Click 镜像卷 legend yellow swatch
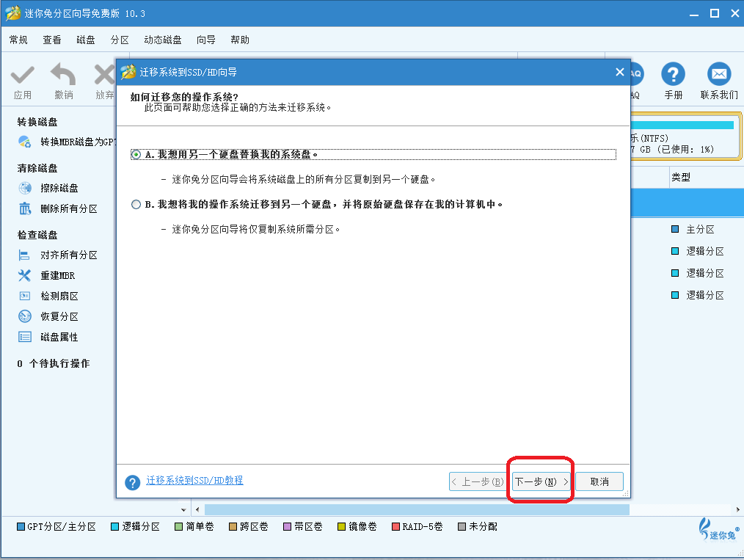The height and width of the screenshot is (560, 744). coord(341,527)
